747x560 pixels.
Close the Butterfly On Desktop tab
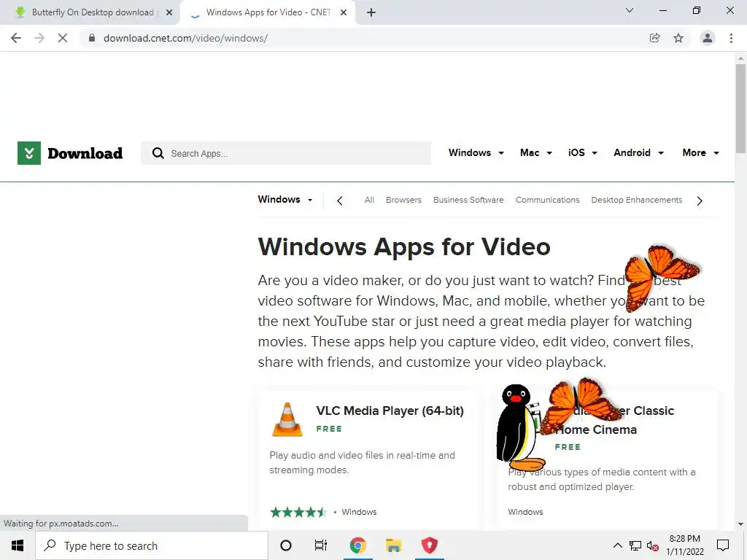(x=169, y=12)
